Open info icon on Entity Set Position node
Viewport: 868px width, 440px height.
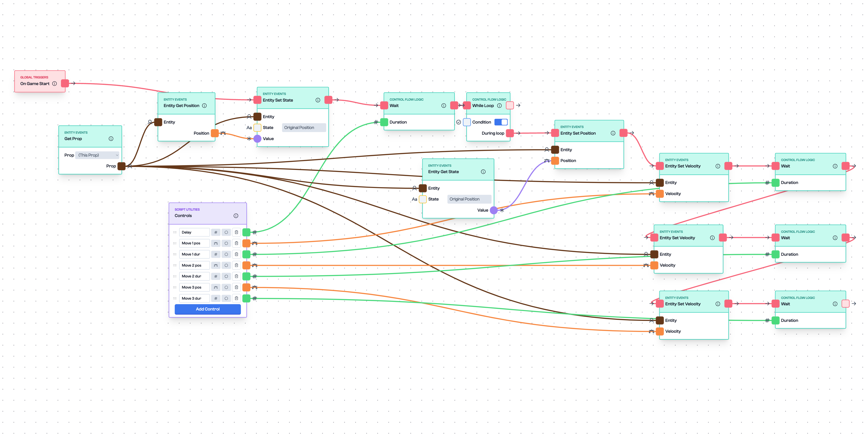pos(613,133)
